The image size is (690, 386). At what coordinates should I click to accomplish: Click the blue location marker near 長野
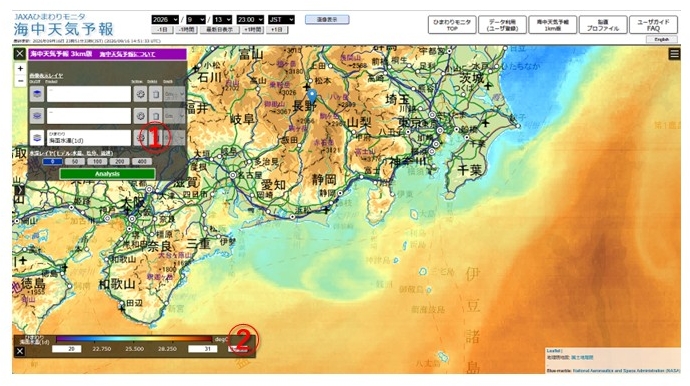point(312,96)
